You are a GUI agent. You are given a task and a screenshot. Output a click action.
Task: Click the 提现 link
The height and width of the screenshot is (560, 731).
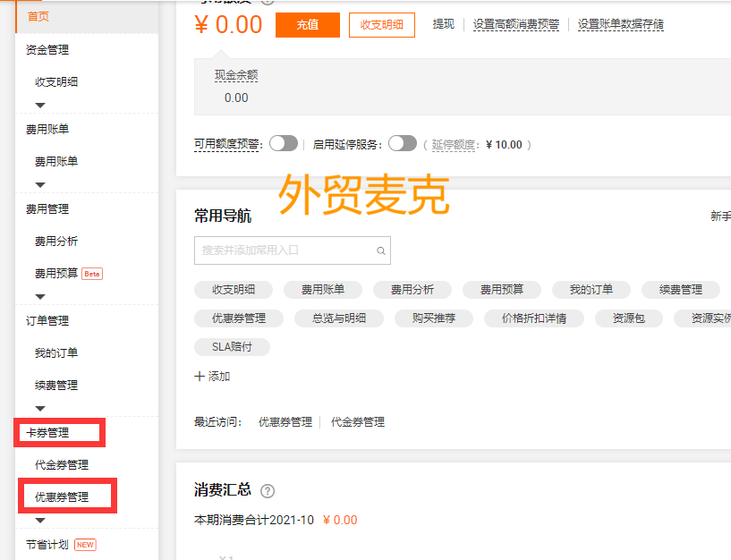point(444,25)
